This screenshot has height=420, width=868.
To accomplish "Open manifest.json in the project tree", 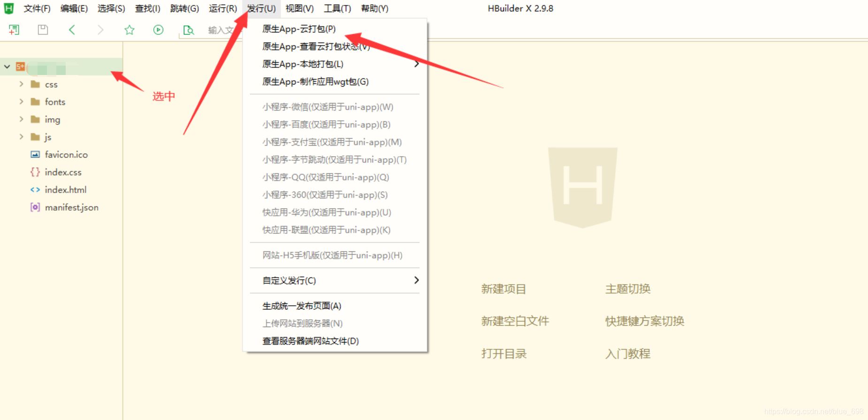I will 71,207.
